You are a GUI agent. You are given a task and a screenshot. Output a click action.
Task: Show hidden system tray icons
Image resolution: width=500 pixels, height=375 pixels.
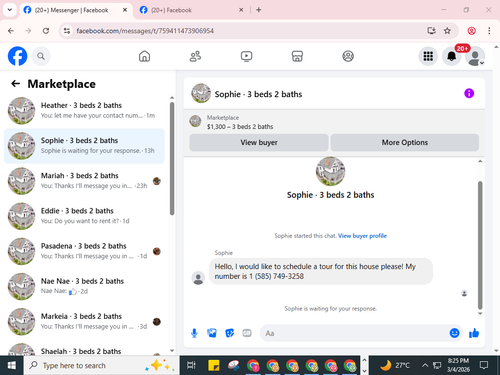tap(425, 365)
